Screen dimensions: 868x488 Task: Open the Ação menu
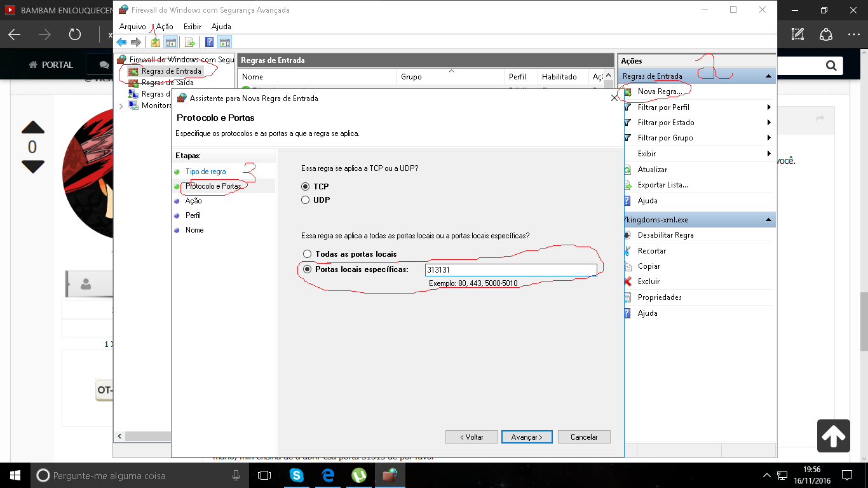165,27
